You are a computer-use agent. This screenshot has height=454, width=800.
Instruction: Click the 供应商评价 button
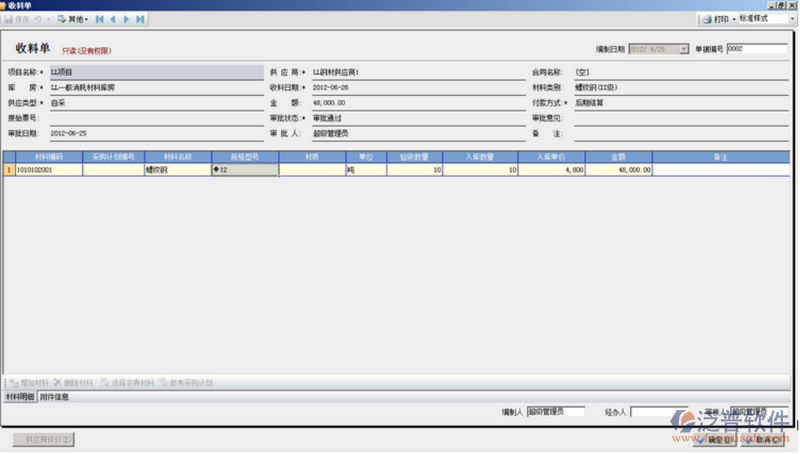pos(44,440)
